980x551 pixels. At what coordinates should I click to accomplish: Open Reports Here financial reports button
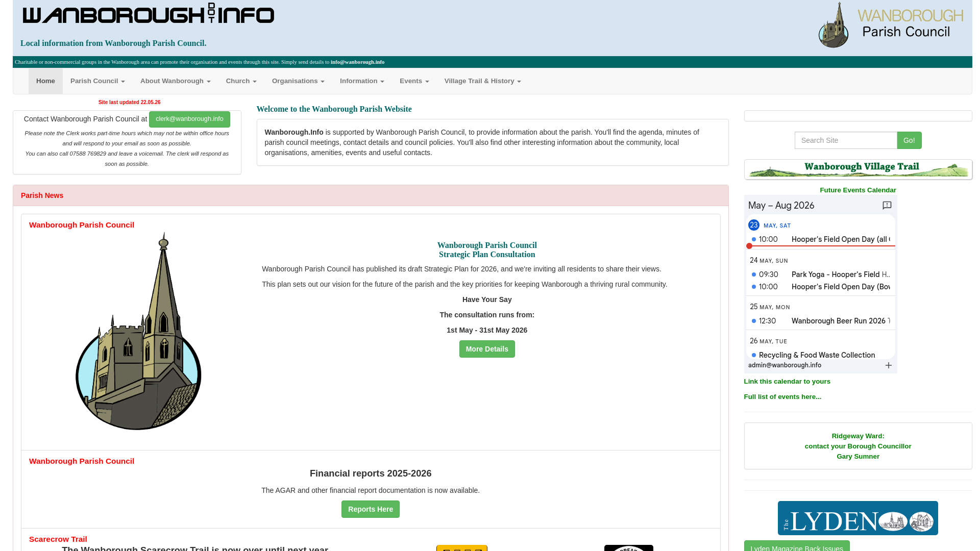coord(371,509)
